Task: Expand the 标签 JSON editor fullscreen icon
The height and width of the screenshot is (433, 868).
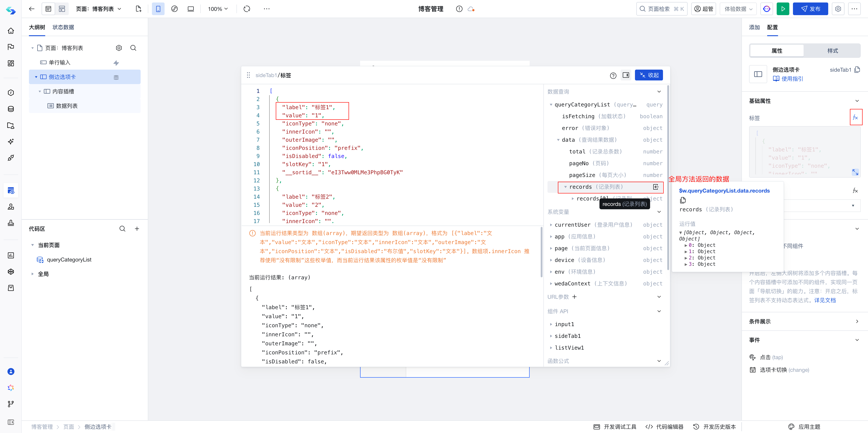Action: pyautogui.click(x=855, y=172)
